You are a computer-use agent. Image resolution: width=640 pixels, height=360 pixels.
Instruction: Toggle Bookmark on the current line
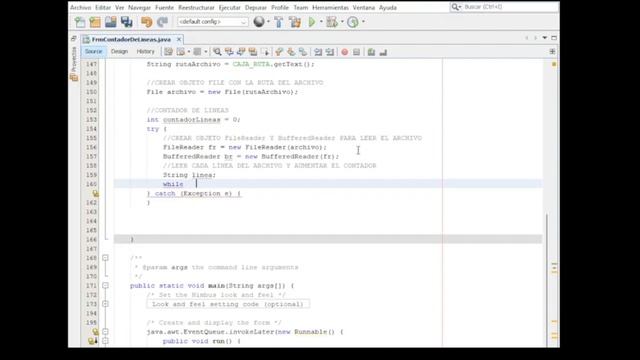tap(303, 52)
